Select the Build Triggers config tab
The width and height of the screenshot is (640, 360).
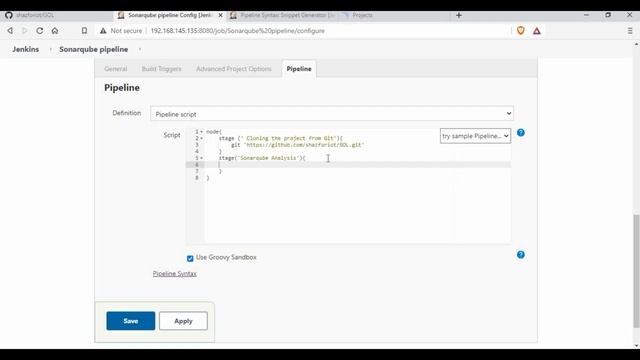point(161,69)
